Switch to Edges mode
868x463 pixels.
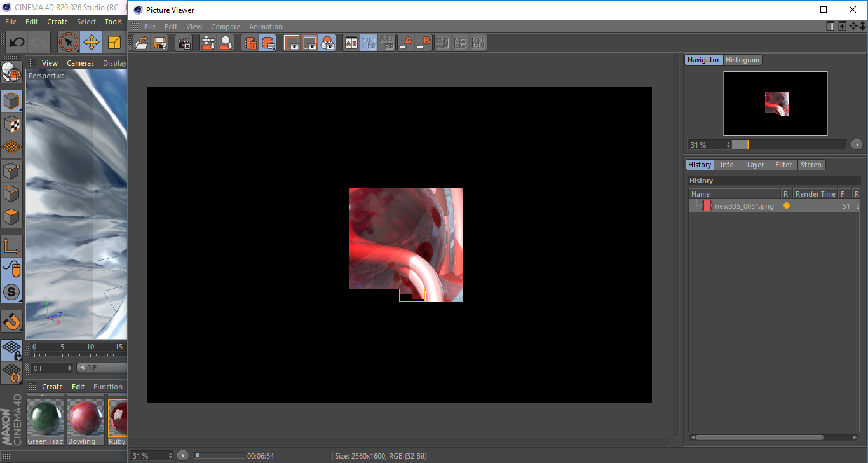[11, 193]
